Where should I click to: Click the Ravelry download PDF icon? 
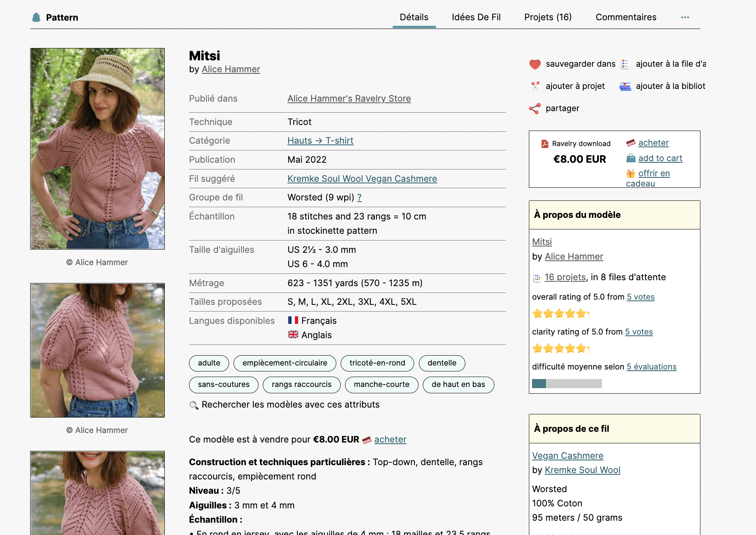(545, 144)
